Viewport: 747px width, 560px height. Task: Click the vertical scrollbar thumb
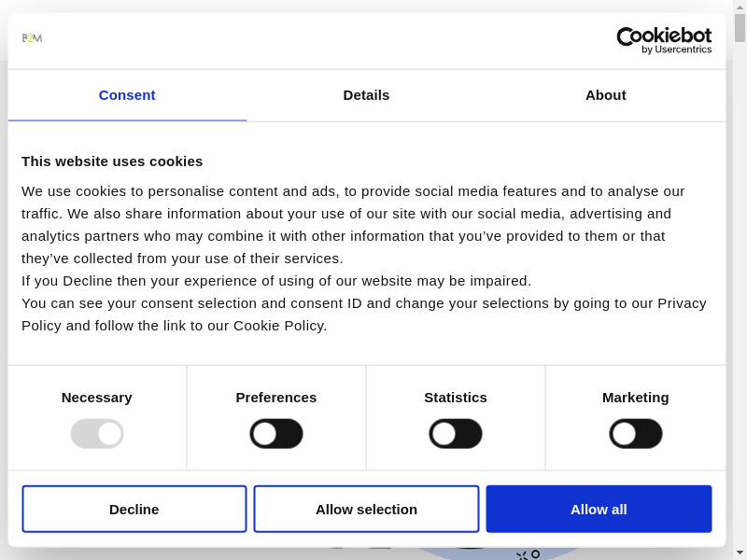(740, 28)
